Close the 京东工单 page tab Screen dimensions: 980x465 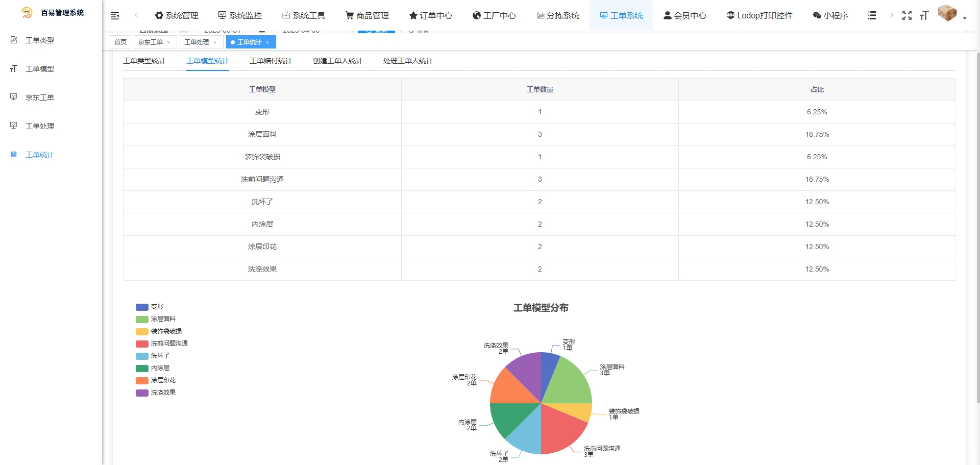(168, 42)
